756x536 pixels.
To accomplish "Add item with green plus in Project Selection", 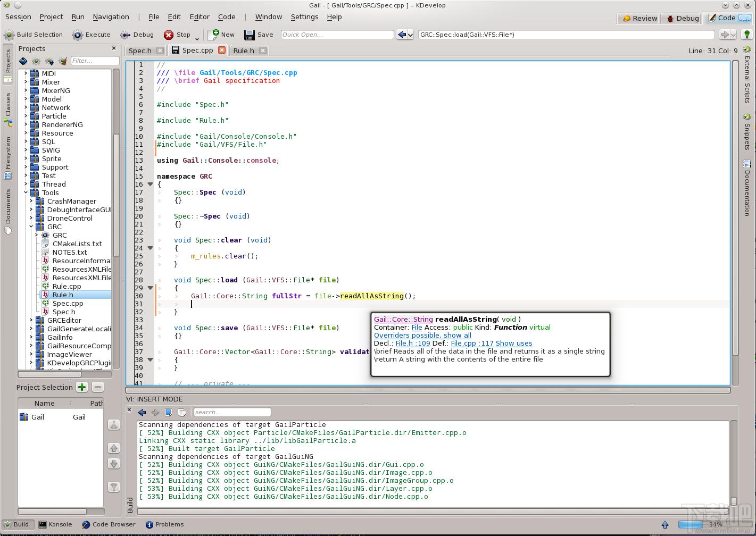I will click(82, 387).
